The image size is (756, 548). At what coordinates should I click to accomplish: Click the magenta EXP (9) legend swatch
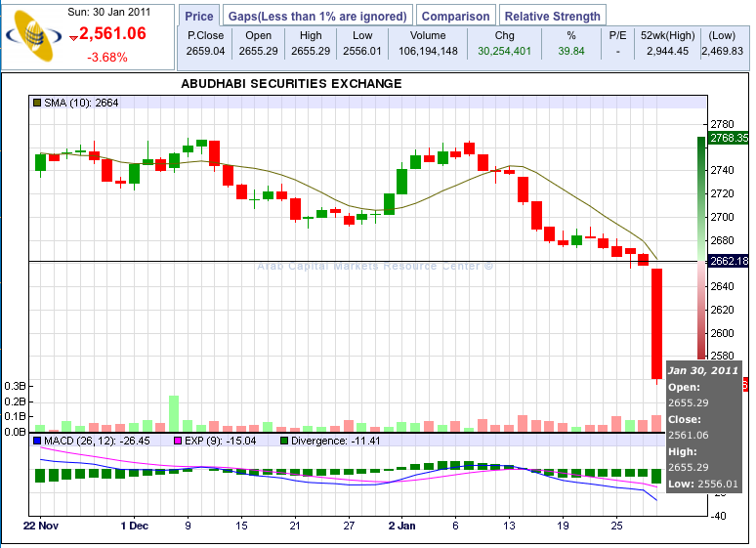tap(178, 441)
